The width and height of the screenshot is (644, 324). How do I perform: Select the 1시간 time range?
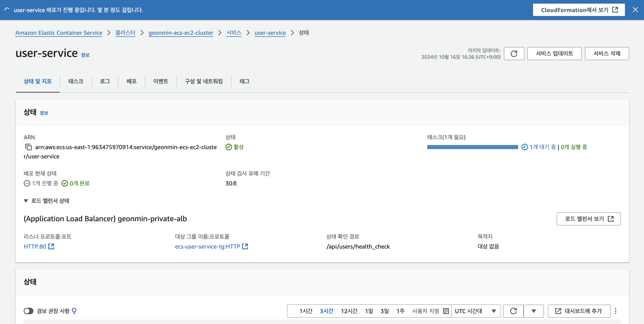point(306,311)
